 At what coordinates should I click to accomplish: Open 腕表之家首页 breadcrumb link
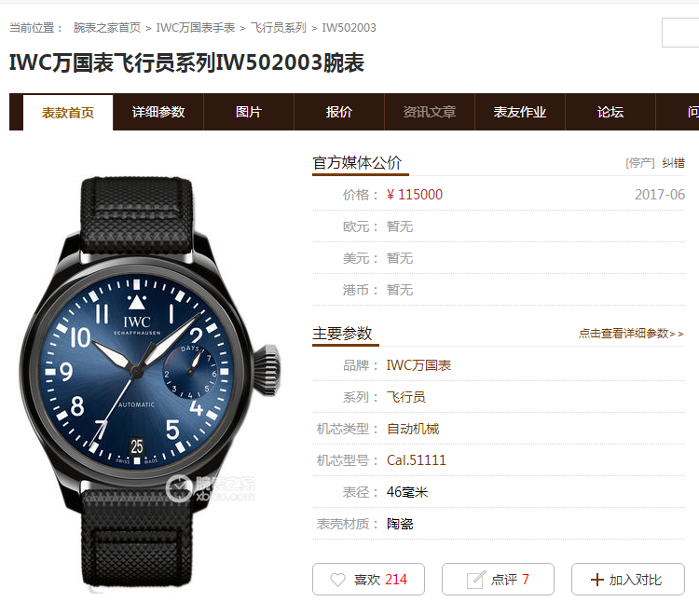(107, 28)
